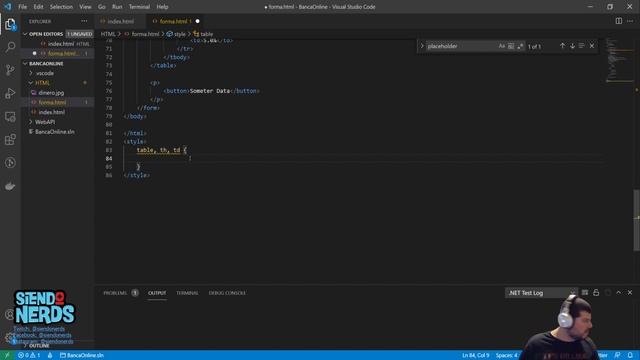The height and width of the screenshot is (360, 640).
Task: Open remote window indicator in status bar
Action: (x=7, y=355)
